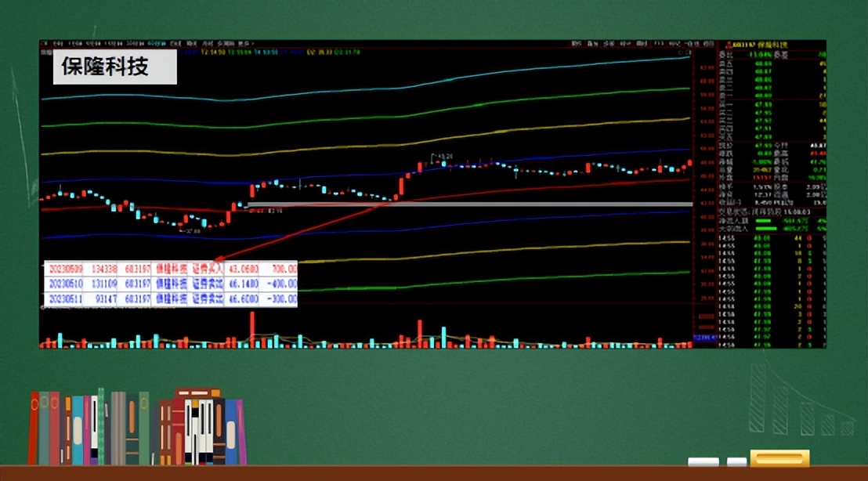Select quantity cell 700.00
This screenshot has width=868, height=481.
(x=284, y=269)
